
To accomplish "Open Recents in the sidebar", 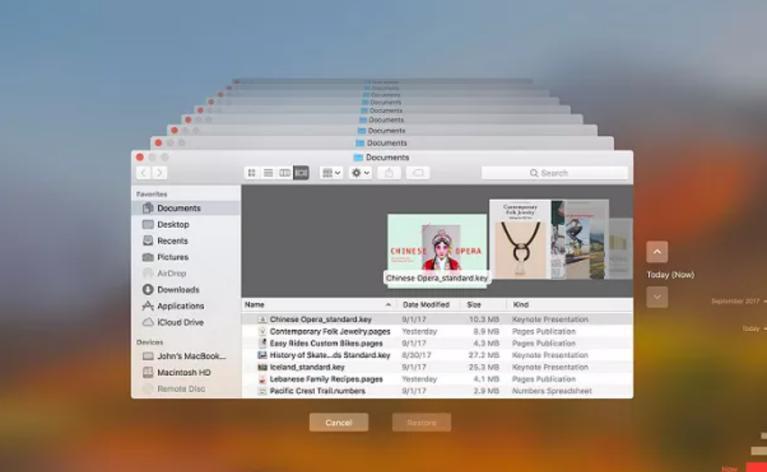I will [x=186, y=241].
